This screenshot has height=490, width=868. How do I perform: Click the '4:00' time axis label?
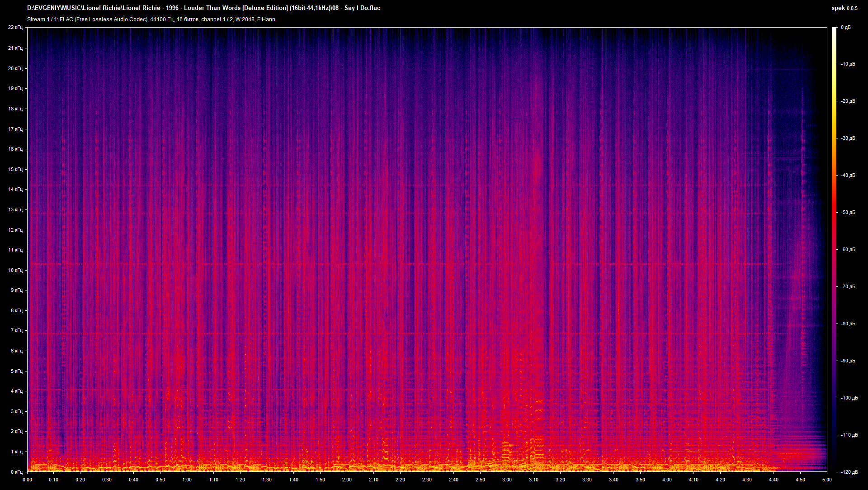(667, 480)
